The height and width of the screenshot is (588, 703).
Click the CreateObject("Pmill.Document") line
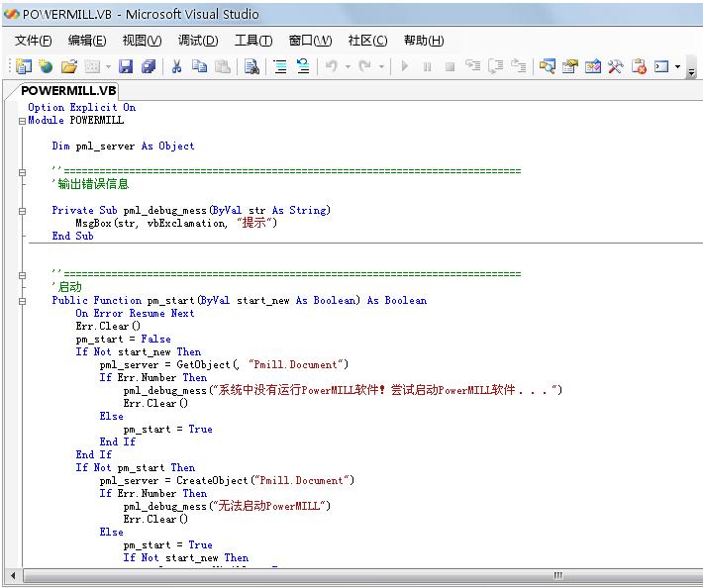[227, 480]
